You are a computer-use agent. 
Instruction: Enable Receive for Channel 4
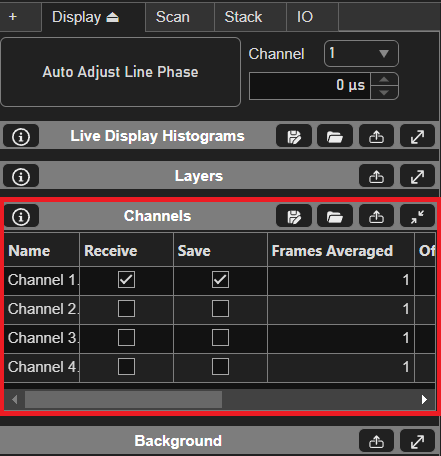click(126, 366)
